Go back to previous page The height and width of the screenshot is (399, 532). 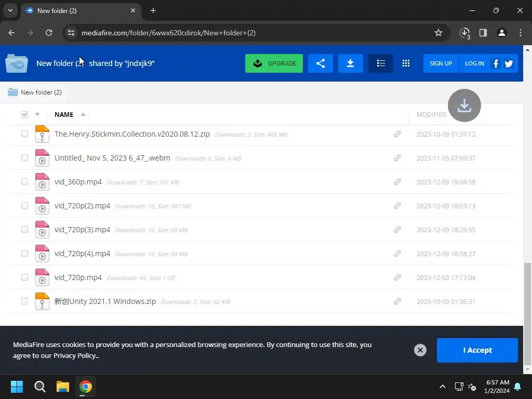click(11, 33)
